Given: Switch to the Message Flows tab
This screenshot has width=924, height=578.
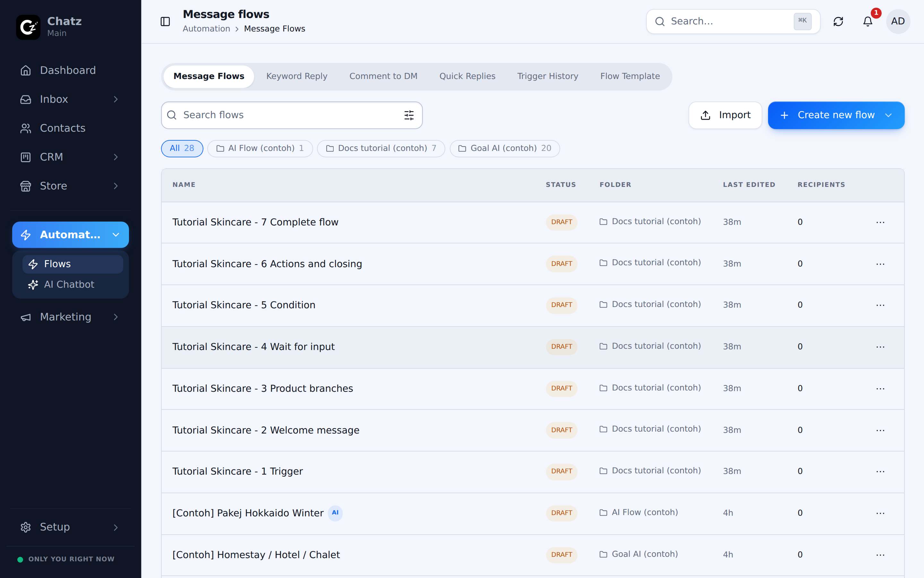Looking at the screenshot, I should point(209,76).
